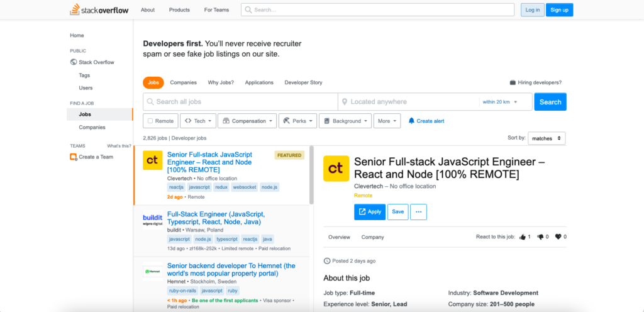Image resolution: width=644 pixels, height=312 pixels.
Task: Click the heart reaction icon
Action: [558, 237]
